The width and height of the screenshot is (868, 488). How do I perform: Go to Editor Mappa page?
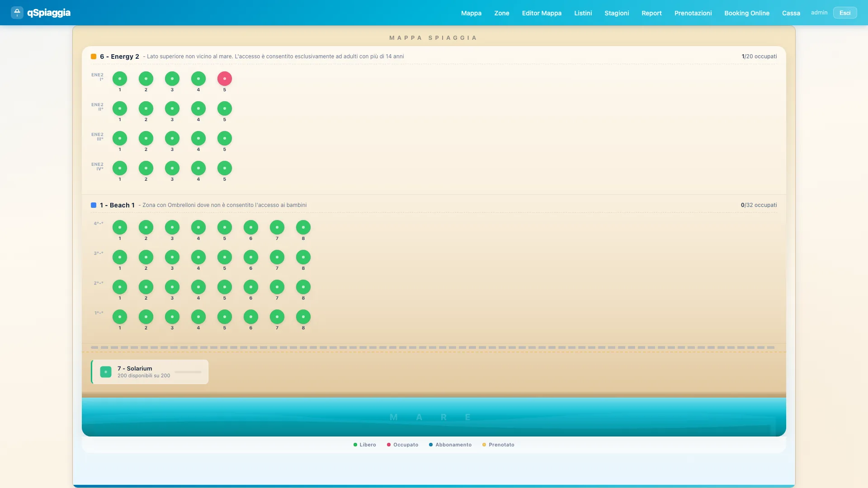(542, 13)
